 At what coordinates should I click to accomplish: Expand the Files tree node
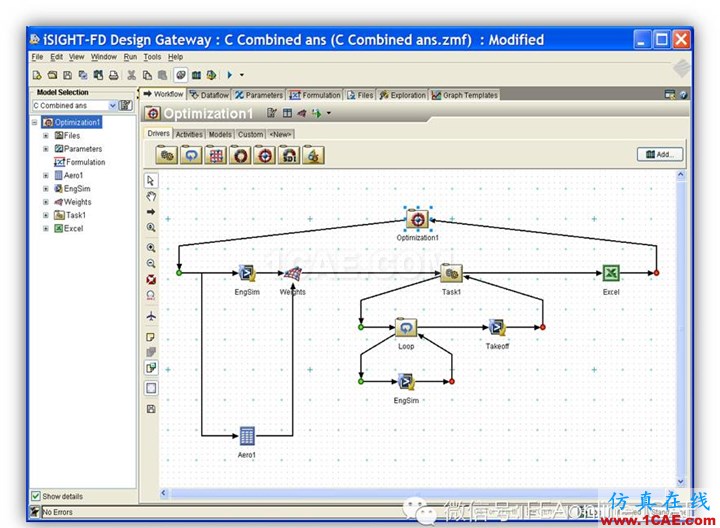pos(45,136)
